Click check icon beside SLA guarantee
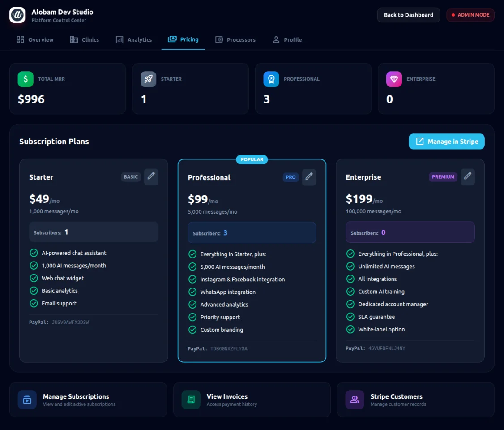Image resolution: width=504 pixels, height=430 pixels. pyautogui.click(x=350, y=317)
